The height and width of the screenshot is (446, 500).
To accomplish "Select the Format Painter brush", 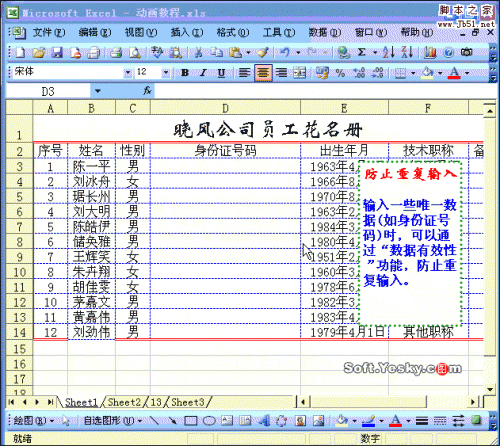I will coord(263,52).
